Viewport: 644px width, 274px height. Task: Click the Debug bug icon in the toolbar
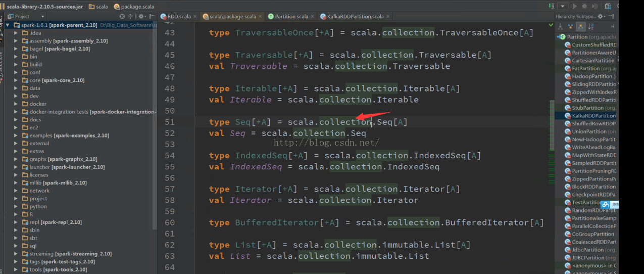click(x=584, y=6)
